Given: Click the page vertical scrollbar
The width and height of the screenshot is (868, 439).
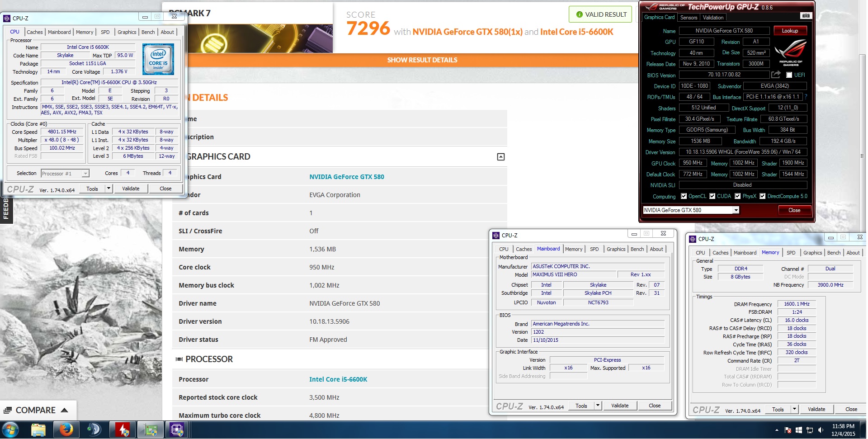Looking at the screenshot, I should 862,156.
